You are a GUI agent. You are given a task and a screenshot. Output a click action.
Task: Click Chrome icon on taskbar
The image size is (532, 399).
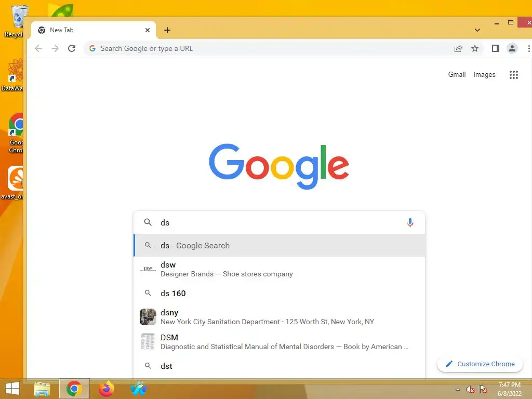(x=74, y=389)
